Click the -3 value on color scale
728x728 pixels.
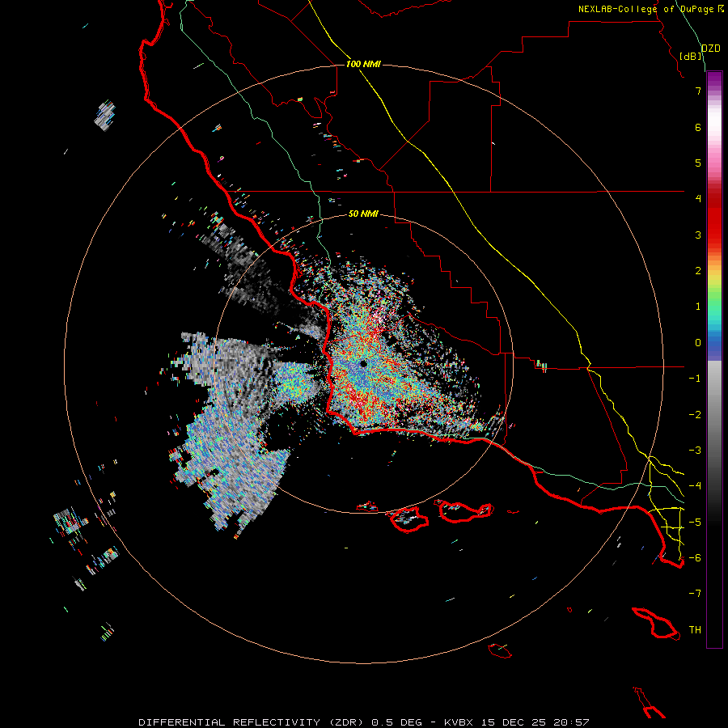click(695, 450)
